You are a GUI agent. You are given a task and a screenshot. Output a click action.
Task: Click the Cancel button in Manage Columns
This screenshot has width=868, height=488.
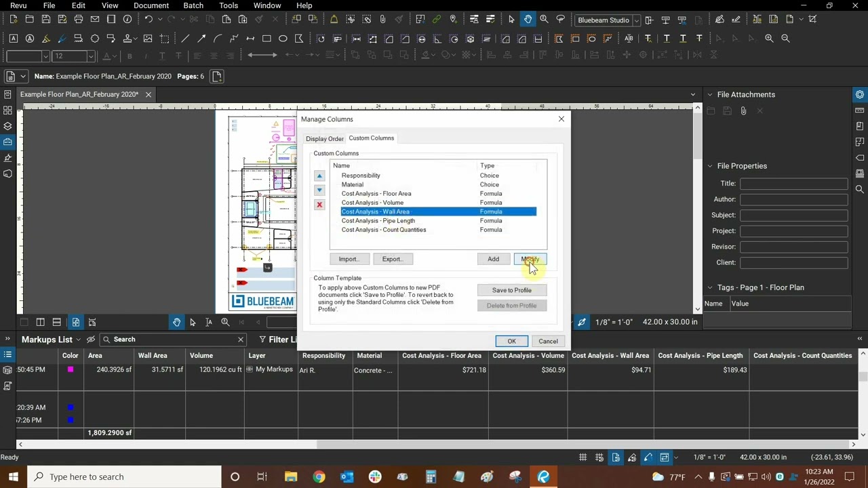(x=548, y=342)
